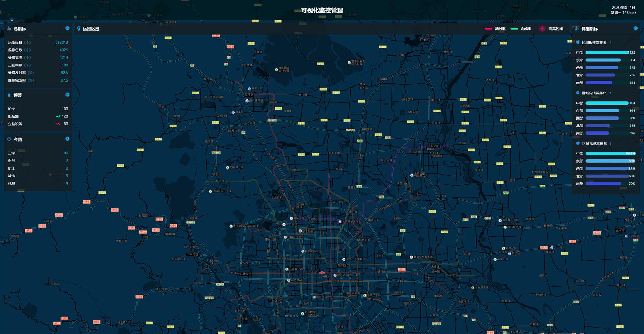Image resolution: width=644 pixels, height=334 pixels.
Task: Collapse the 预警 panel via its chevron
Action: point(67,94)
